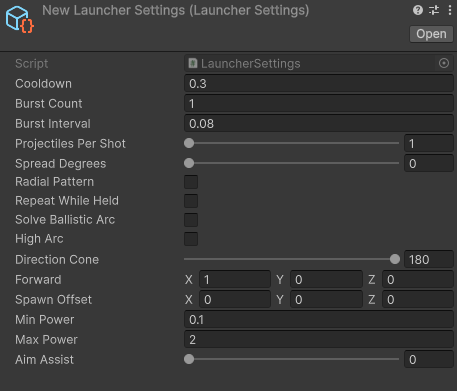
Task: Click the Aim Assist number field
Action: (429, 359)
